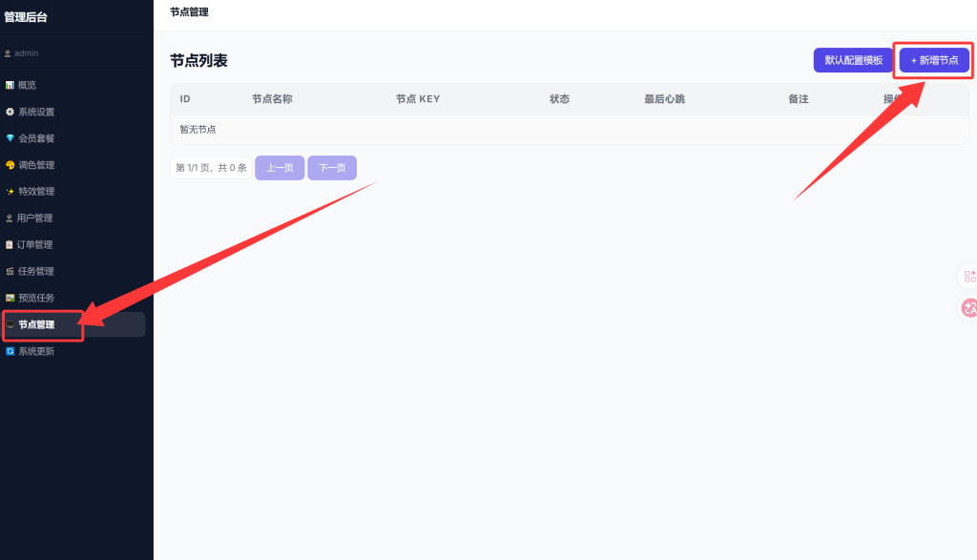The height and width of the screenshot is (560, 977).
Task: Click the 概览 overview chart icon
Action: pos(10,85)
